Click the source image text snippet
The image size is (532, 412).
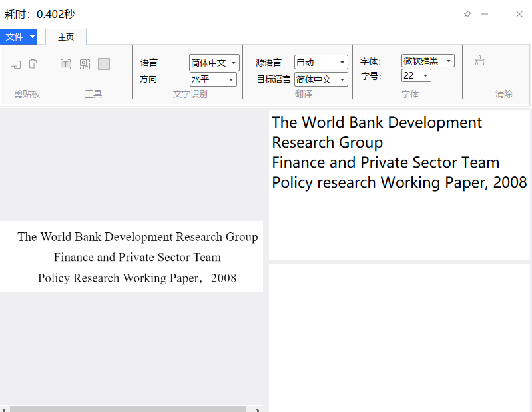click(131, 256)
